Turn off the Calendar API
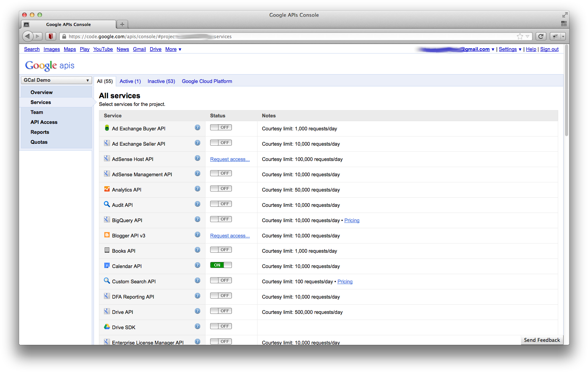Screen dimensions: 588x372 (x=221, y=265)
